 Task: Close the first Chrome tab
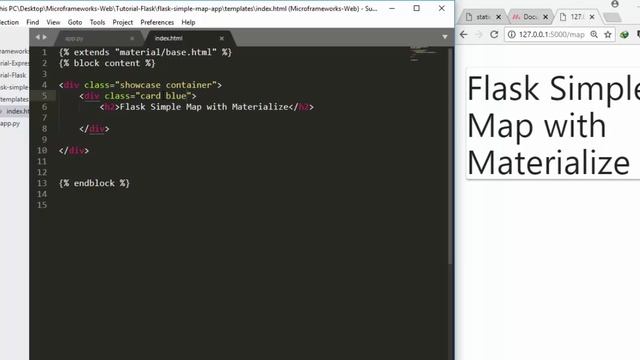[x=498, y=17]
